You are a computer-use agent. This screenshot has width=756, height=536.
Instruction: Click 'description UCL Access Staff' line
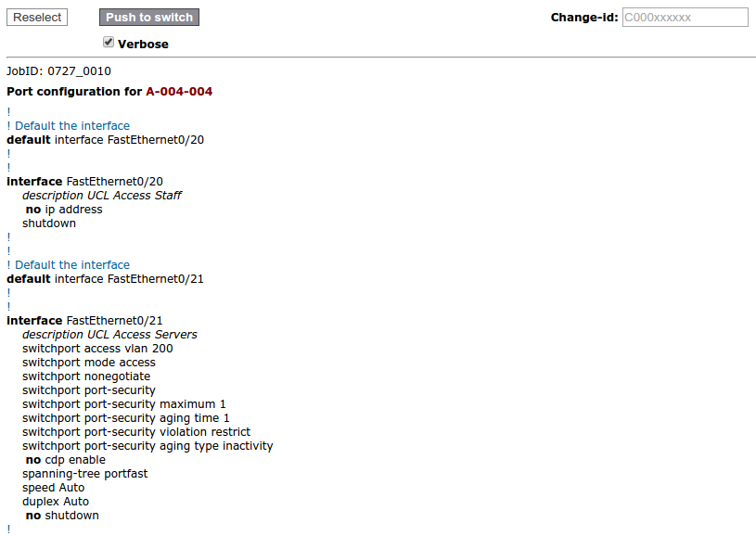pos(102,196)
